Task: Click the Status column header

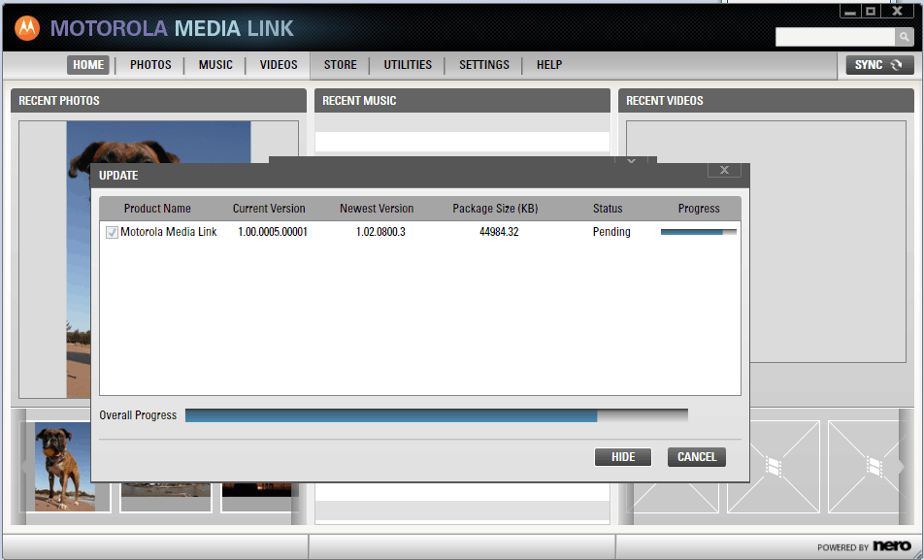Action: tap(608, 209)
